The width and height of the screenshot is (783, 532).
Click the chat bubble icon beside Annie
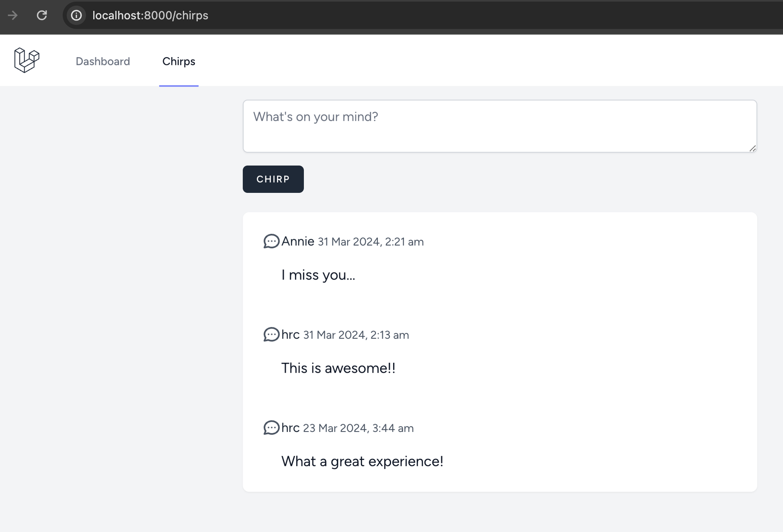click(x=271, y=241)
